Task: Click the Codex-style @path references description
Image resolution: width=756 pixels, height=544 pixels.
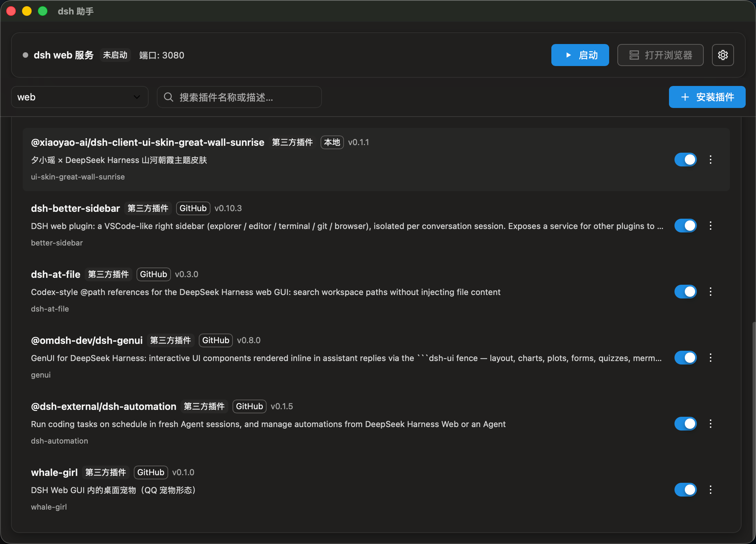Action: pyautogui.click(x=266, y=292)
